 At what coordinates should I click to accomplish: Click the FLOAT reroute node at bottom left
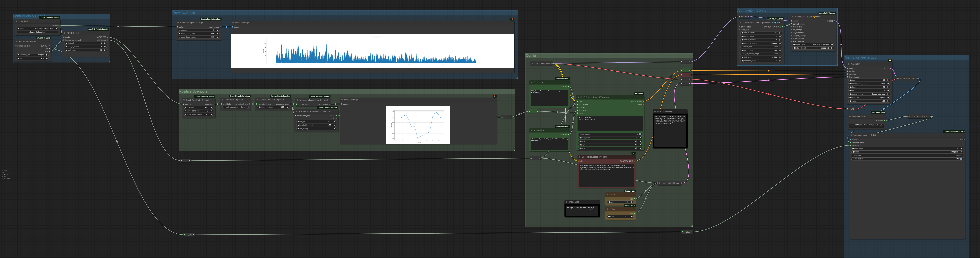189,235
